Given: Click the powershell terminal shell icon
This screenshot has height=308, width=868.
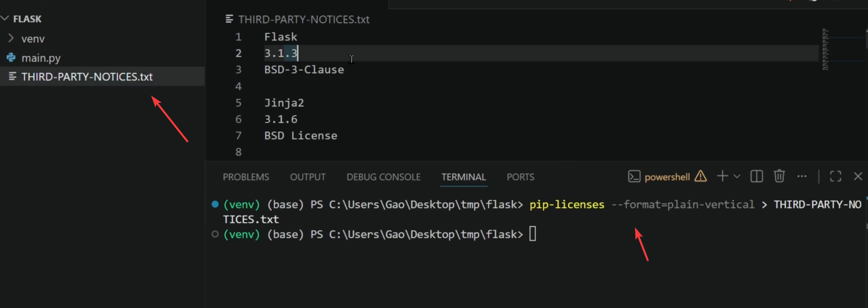Looking at the screenshot, I should click(x=634, y=176).
